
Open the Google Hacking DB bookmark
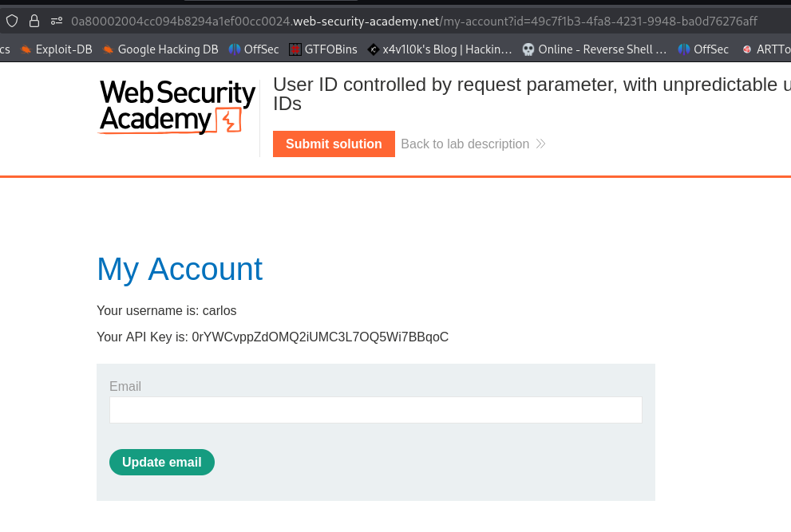(x=160, y=49)
